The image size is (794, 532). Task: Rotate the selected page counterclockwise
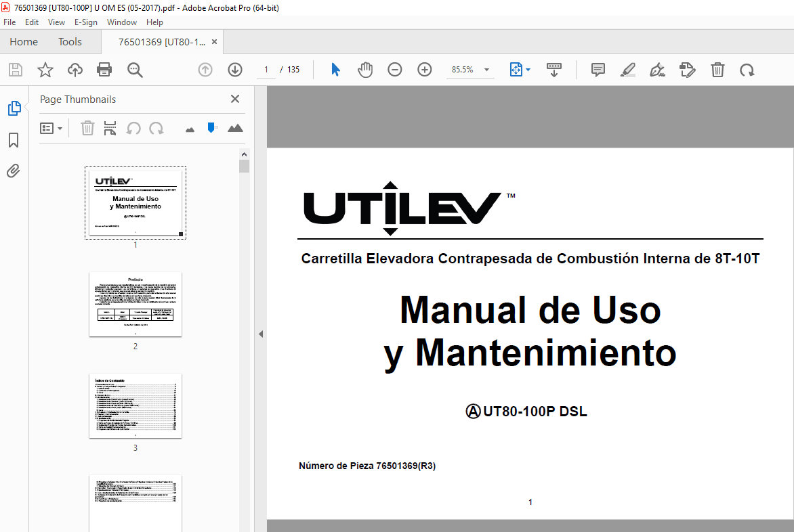click(134, 128)
